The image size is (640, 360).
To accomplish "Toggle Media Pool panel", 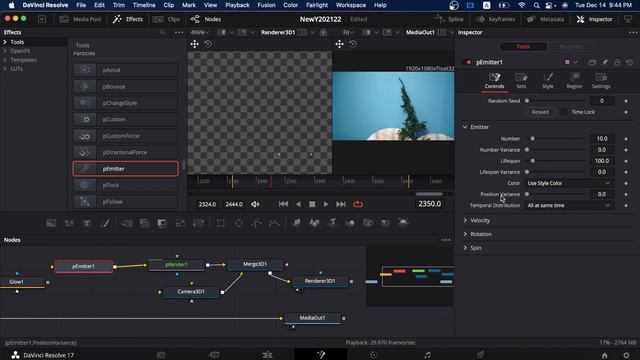I will click(x=80, y=19).
